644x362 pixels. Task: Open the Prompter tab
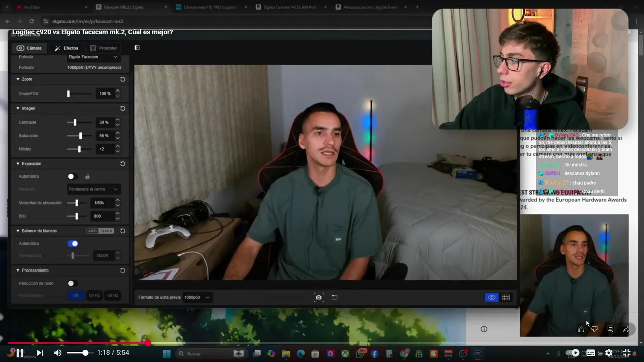103,48
